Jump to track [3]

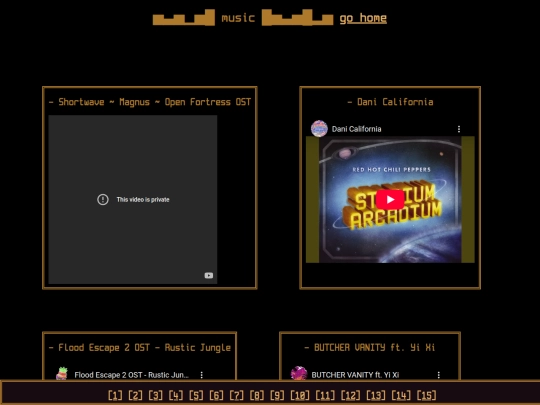[x=156, y=395]
